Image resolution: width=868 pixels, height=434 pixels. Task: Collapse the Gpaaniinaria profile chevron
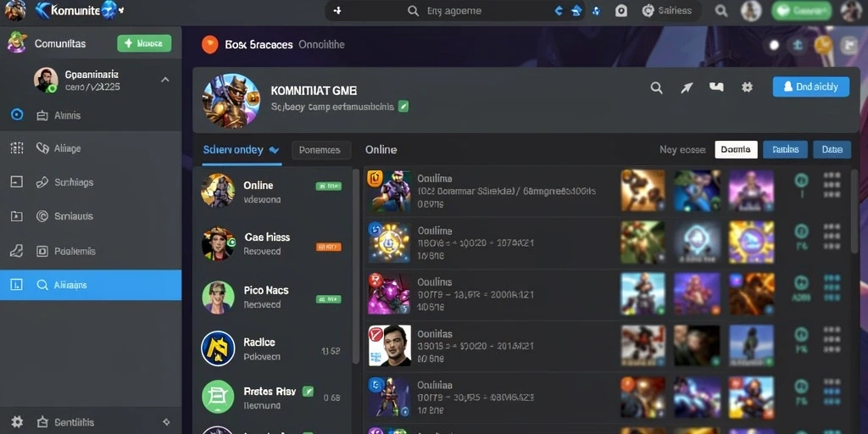165,80
